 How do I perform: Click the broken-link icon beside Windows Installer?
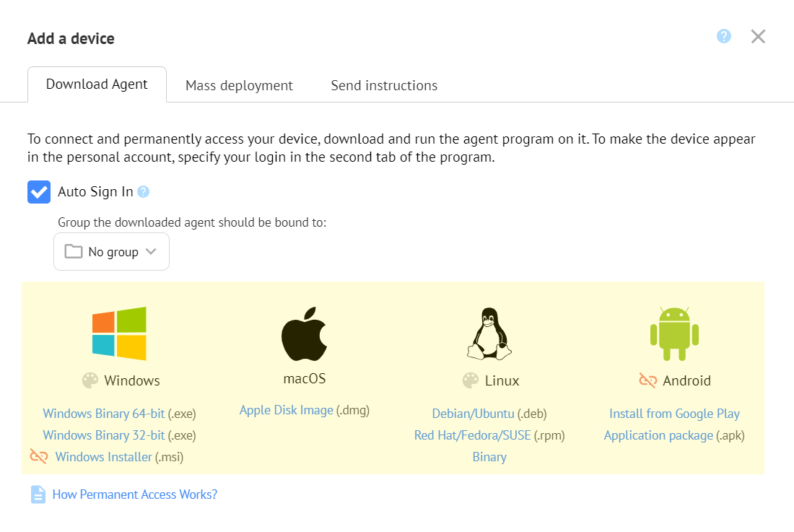(x=38, y=457)
